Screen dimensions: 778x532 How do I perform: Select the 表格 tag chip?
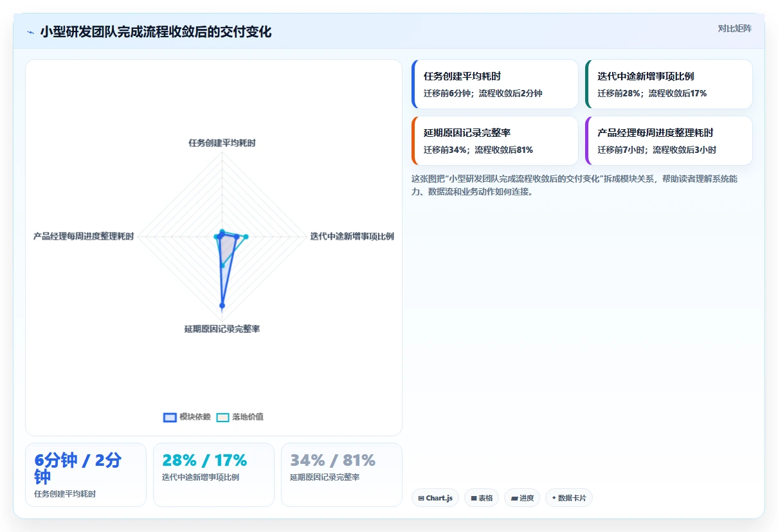[482, 498]
